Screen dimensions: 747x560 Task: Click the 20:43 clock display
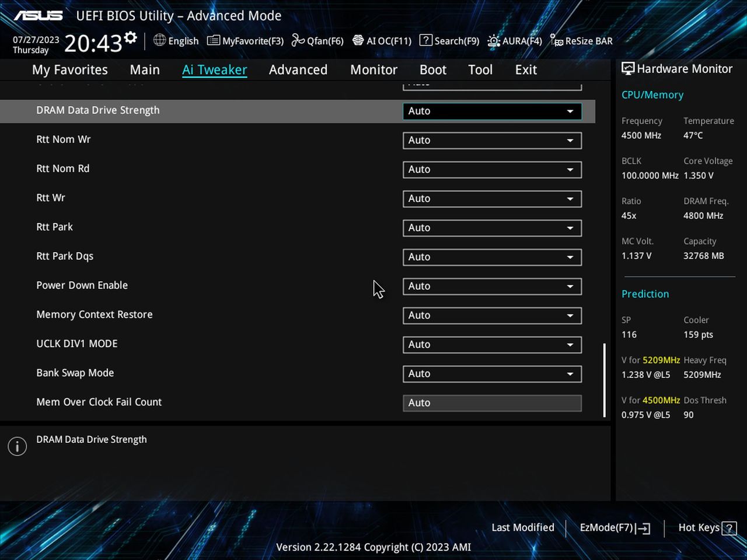[93, 44]
